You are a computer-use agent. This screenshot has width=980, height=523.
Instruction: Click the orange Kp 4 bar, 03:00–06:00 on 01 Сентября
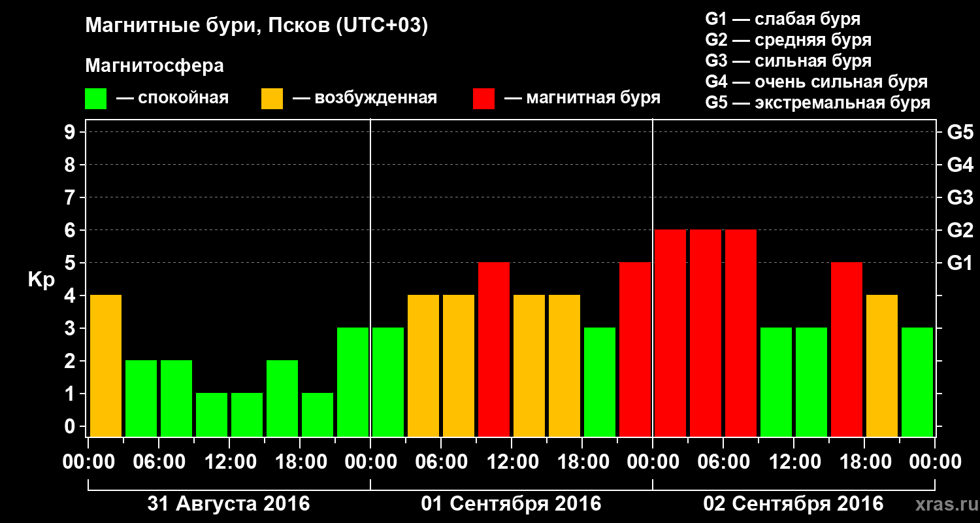(x=423, y=365)
